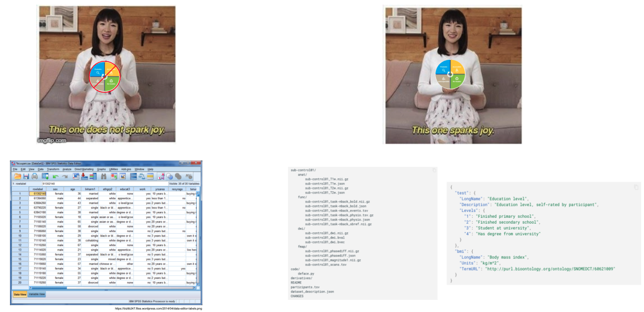
Task: Open the View menu in SPSS
Action: coord(32,169)
